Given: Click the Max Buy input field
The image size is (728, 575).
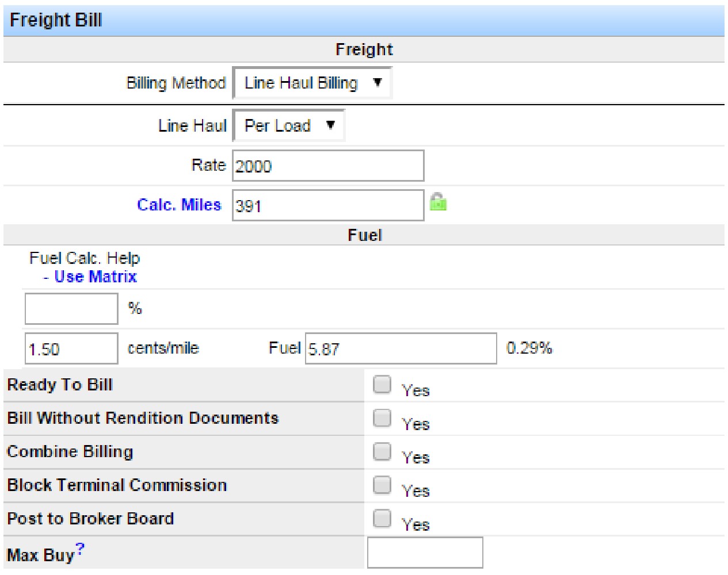Looking at the screenshot, I should (425, 553).
